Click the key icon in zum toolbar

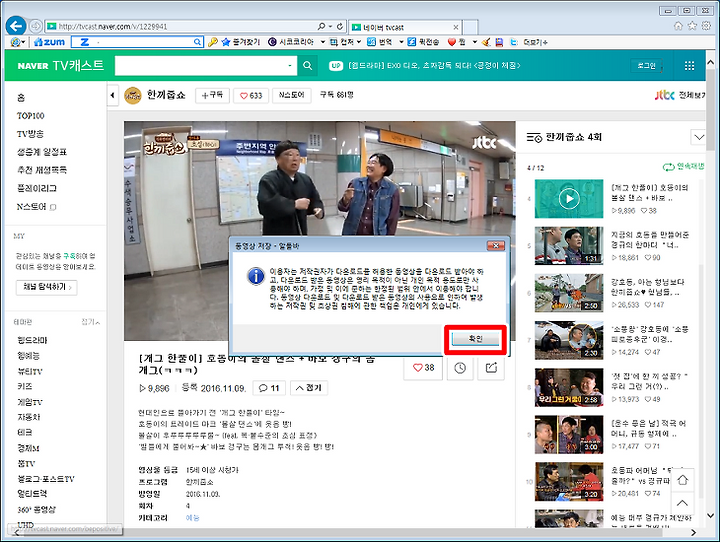[212, 42]
